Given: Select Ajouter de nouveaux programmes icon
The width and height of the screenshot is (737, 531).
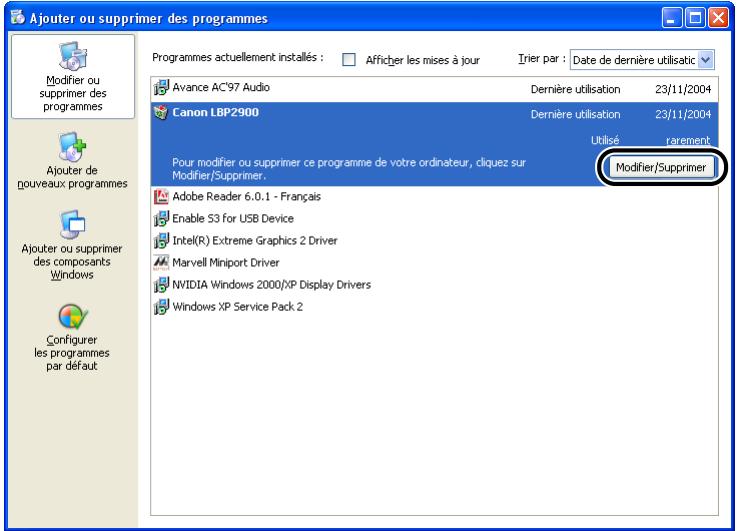Looking at the screenshot, I should (73, 146).
